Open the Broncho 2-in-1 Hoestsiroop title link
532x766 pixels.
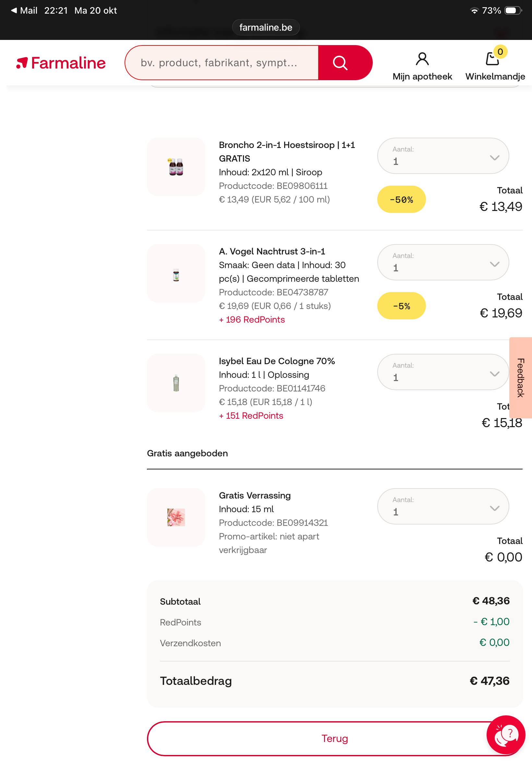click(x=287, y=145)
